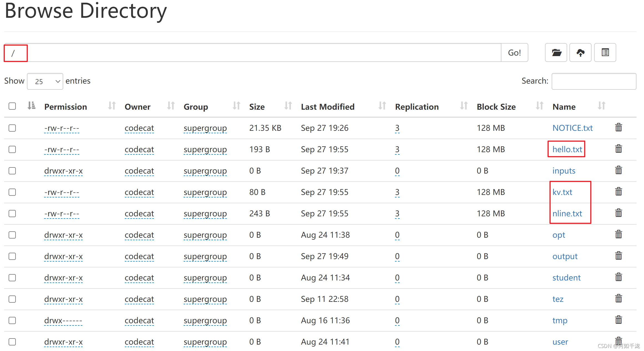Check the box for hello.txt row
Viewport: 644px width, 351px height.
[x=12, y=149]
